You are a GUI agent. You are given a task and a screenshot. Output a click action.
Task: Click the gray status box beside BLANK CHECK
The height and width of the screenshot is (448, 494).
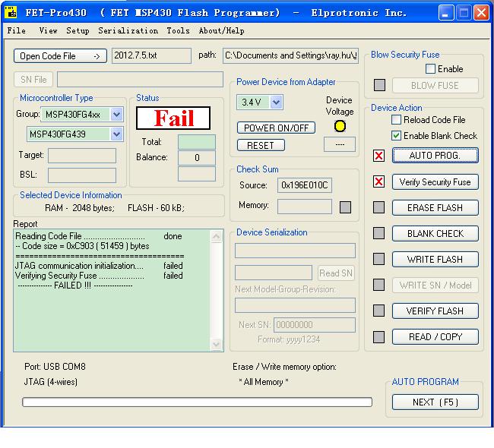378,233
